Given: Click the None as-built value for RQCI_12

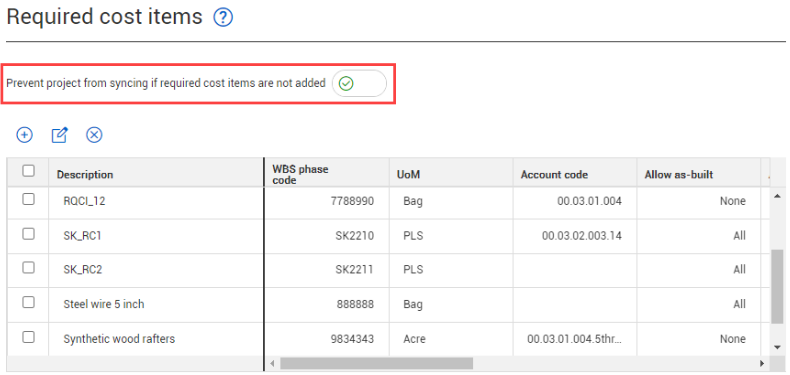Looking at the screenshot, I should (733, 201).
